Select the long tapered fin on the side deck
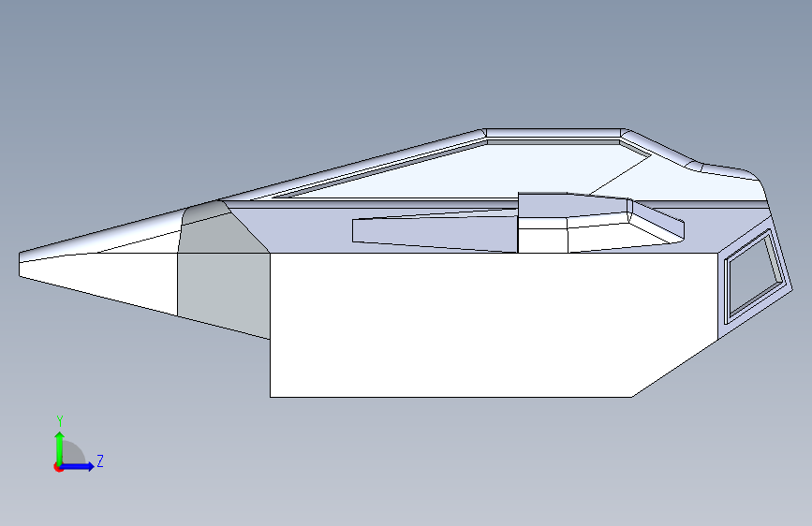 434,232
